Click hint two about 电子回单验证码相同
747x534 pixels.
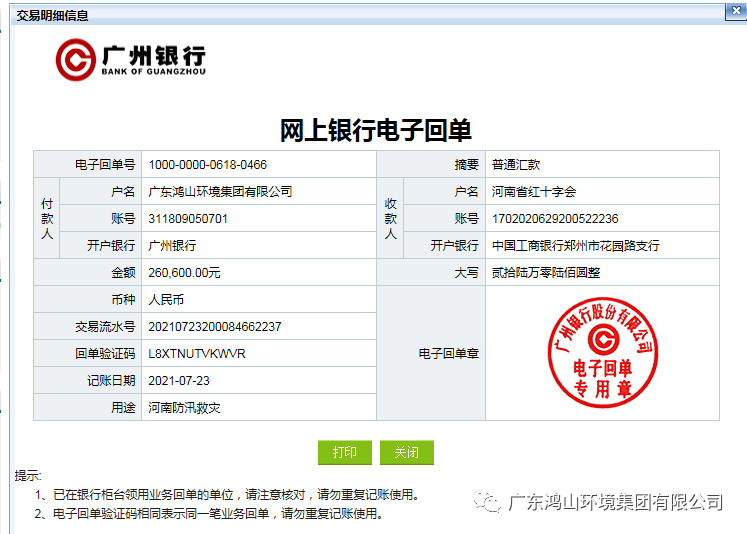pyautogui.click(x=209, y=514)
